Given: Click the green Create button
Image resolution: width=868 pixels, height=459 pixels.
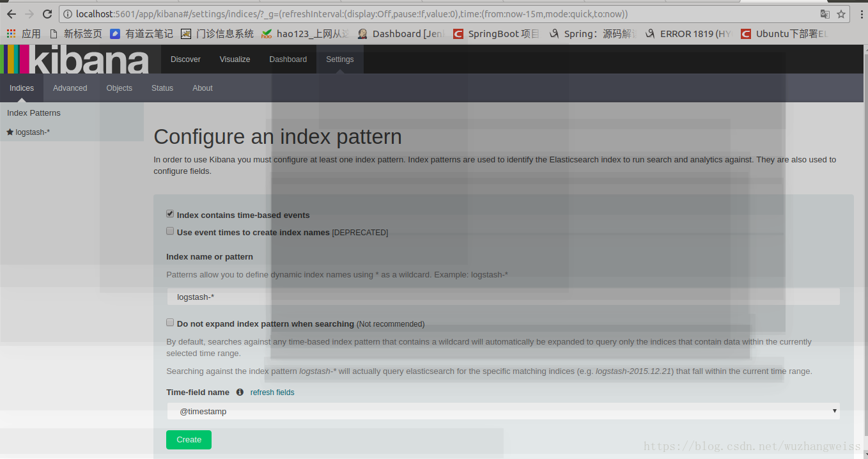Looking at the screenshot, I should 189,440.
